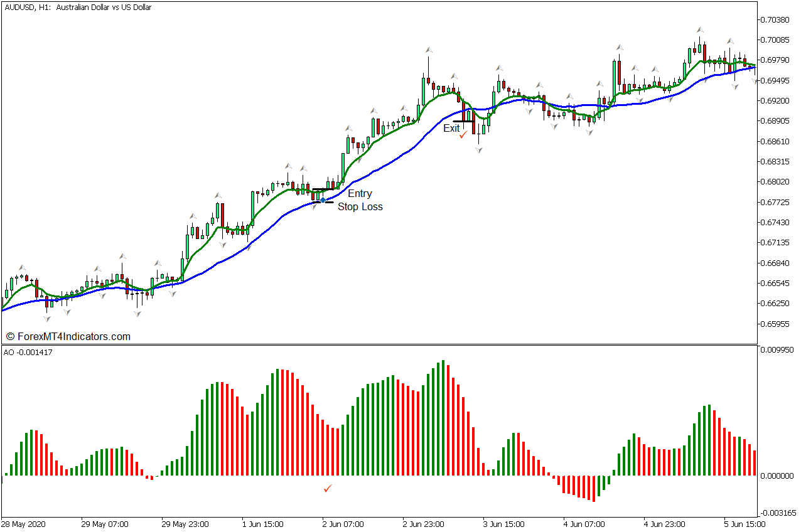Click the ForexMT4Indicators.com watermark
Viewport: 801px width, 532px height.
(68, 337)
